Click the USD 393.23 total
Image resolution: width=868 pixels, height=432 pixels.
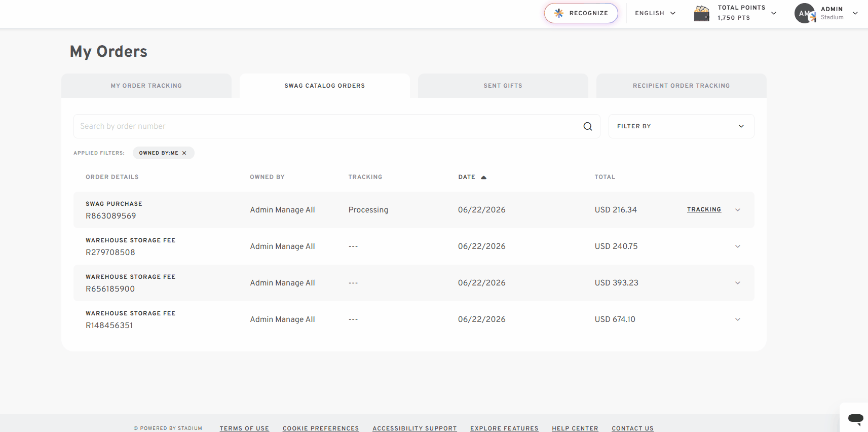coord(617,283)
